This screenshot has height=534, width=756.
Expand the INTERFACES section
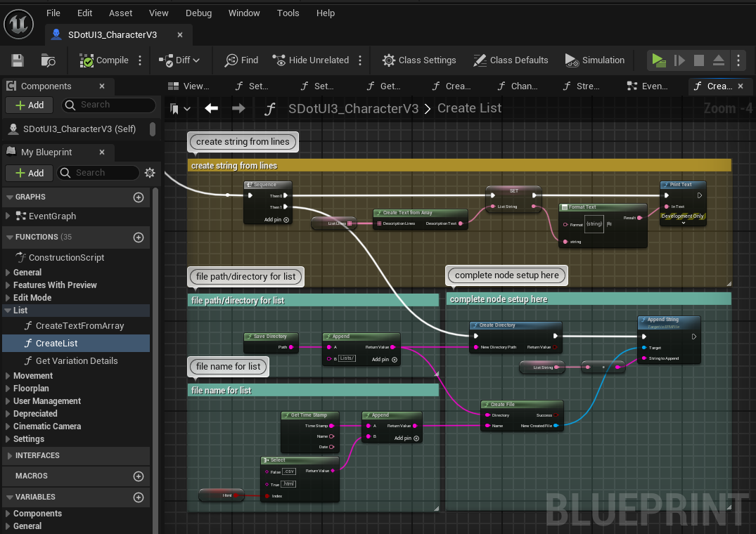pyautogui.click(x=9, y=455)
